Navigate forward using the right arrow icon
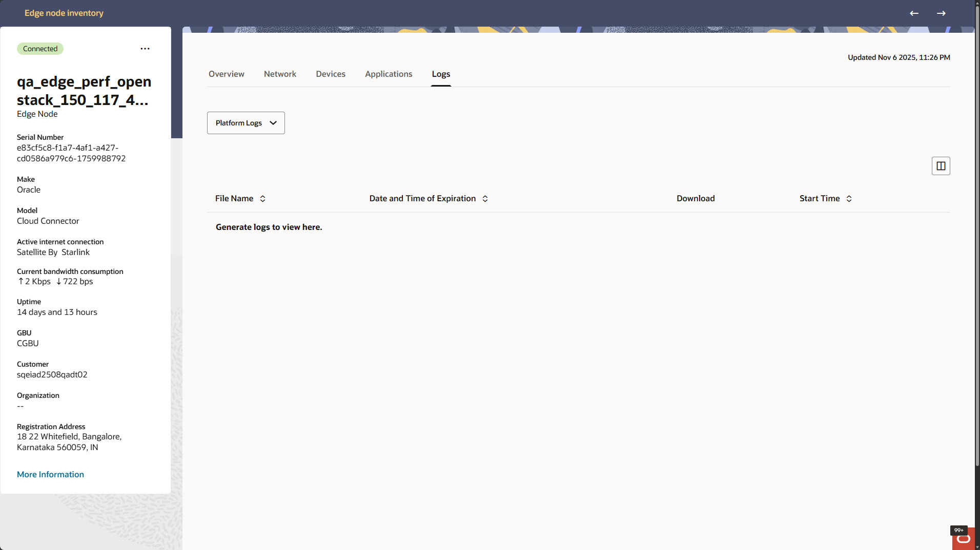This screenshot has width=980, height=550. point(942,13)
